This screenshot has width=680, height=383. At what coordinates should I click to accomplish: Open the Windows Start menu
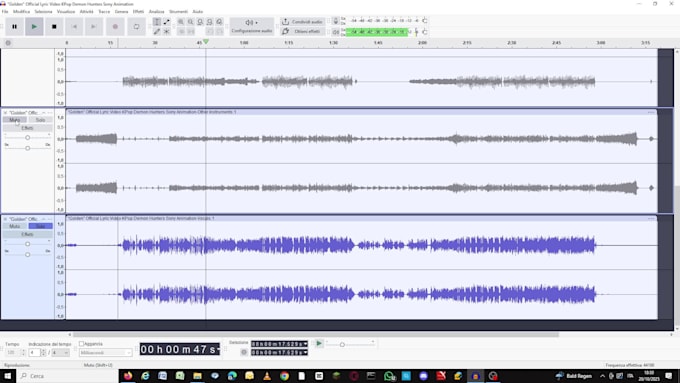tap(7, 376)
